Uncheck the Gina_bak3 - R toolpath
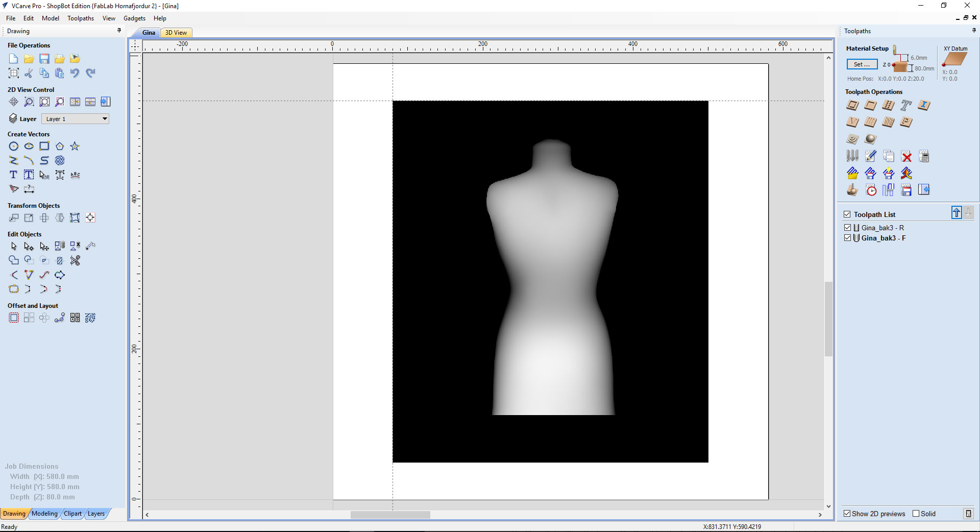 848,228
